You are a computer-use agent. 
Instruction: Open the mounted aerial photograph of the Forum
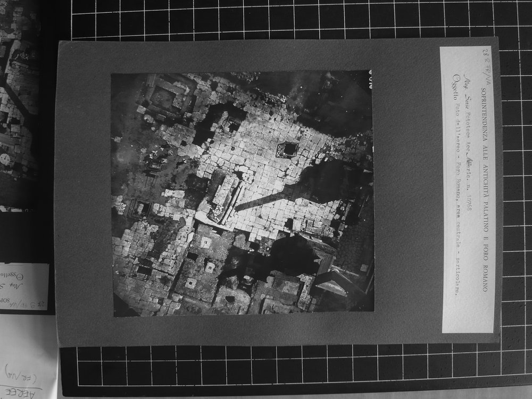pos(243,194)
